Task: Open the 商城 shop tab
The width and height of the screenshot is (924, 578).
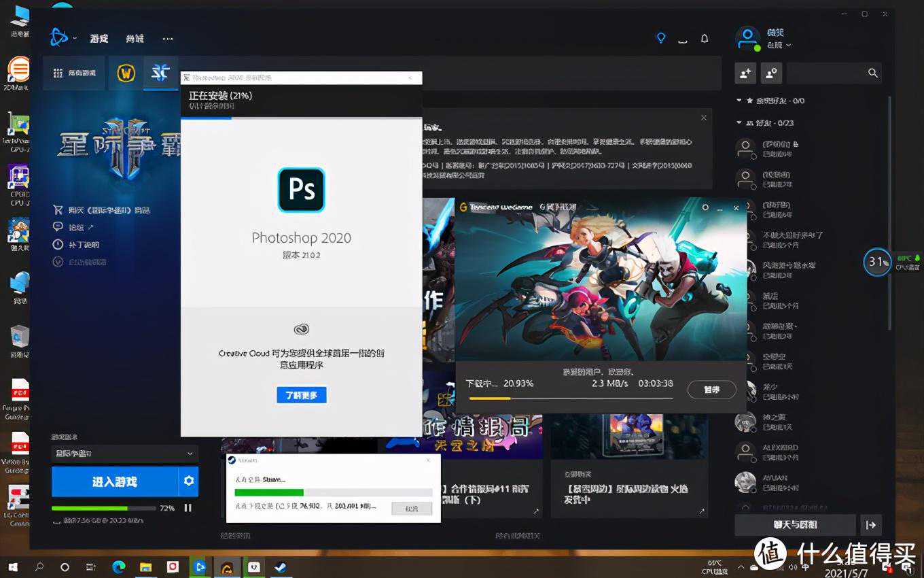Action: (135, 39)
